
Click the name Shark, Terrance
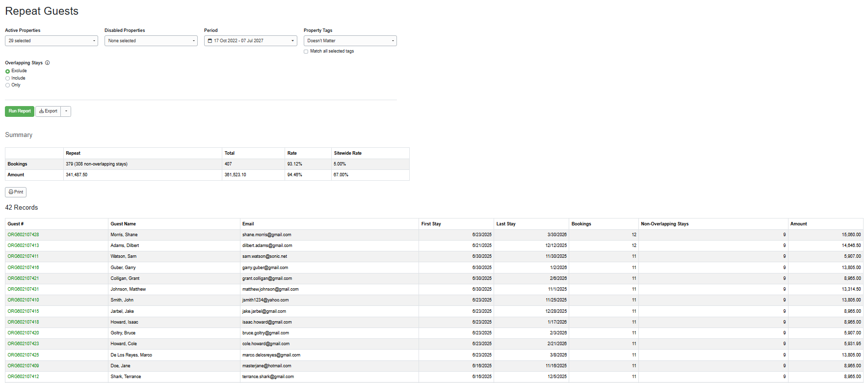[x=126, y=377]
